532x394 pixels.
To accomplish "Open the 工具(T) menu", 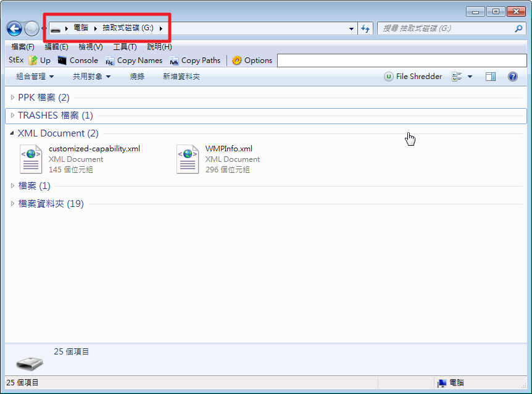I will coord(125,47).
